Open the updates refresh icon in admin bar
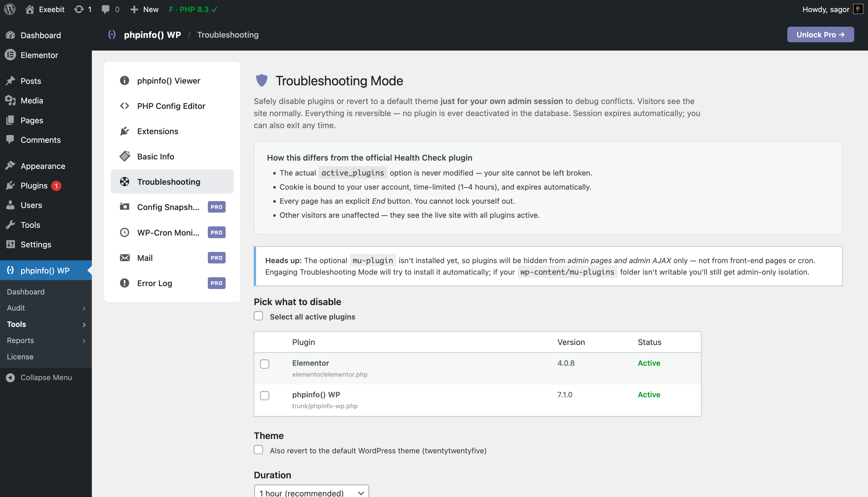Screen dimensions: 868x497 (x=79, y=9)
